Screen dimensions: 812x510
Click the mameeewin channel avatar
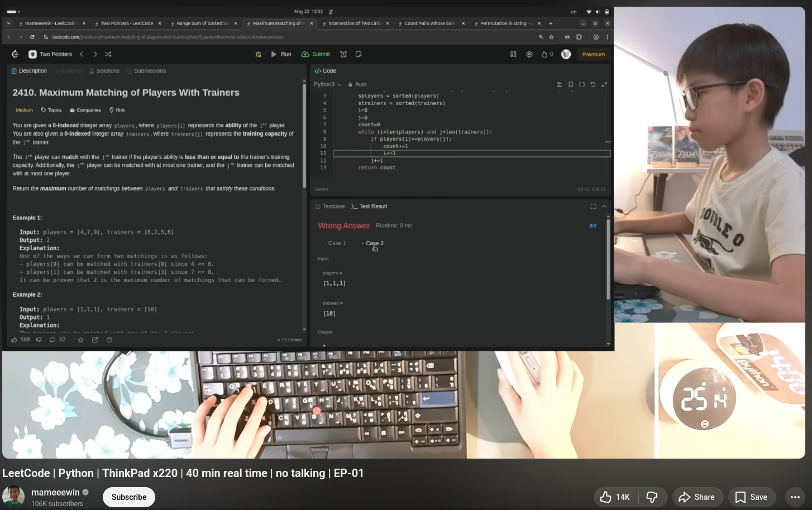pyautogui.click(x=13, y=497)
